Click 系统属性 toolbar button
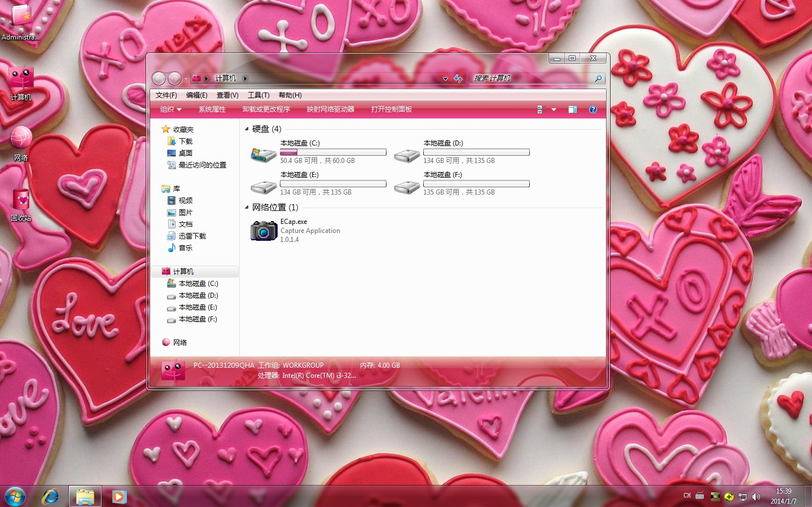812x507 pixels. point(212,109)
